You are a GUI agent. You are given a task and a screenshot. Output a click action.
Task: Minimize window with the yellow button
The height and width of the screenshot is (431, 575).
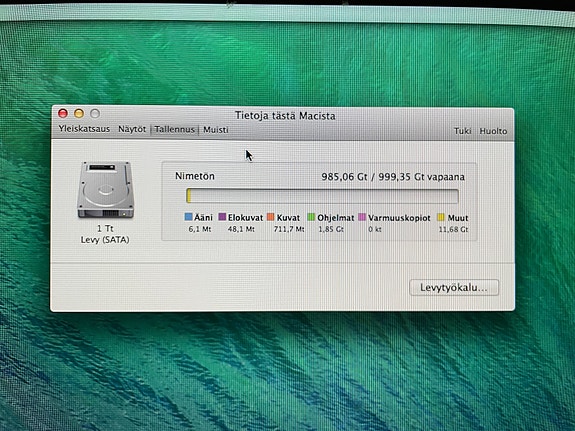79,113
